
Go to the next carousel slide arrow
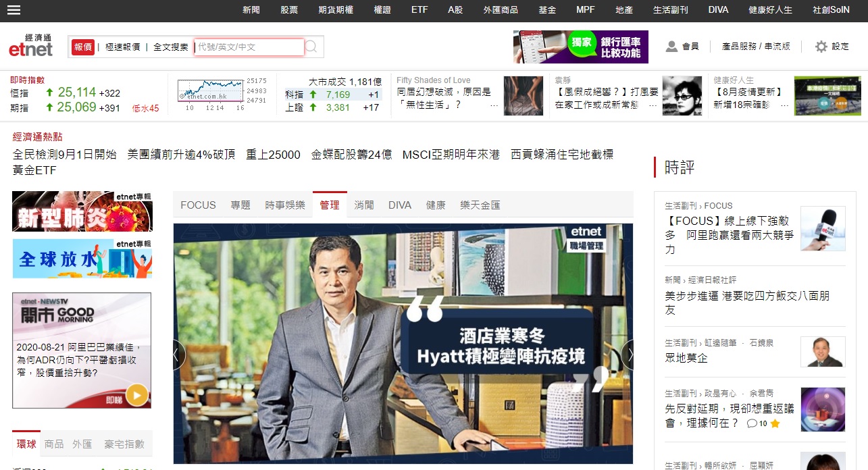628,355
